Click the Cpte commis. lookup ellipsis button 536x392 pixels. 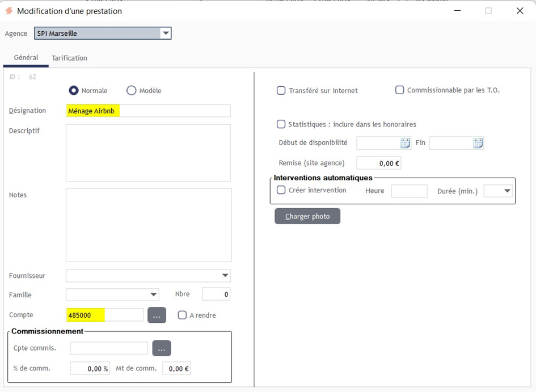(161, 348)
